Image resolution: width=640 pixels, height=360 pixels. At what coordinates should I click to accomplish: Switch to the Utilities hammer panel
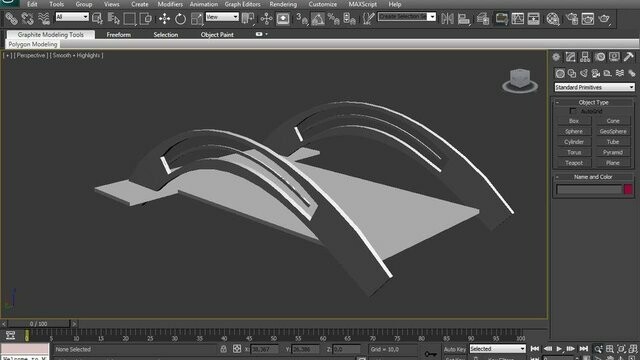point(629,57)
